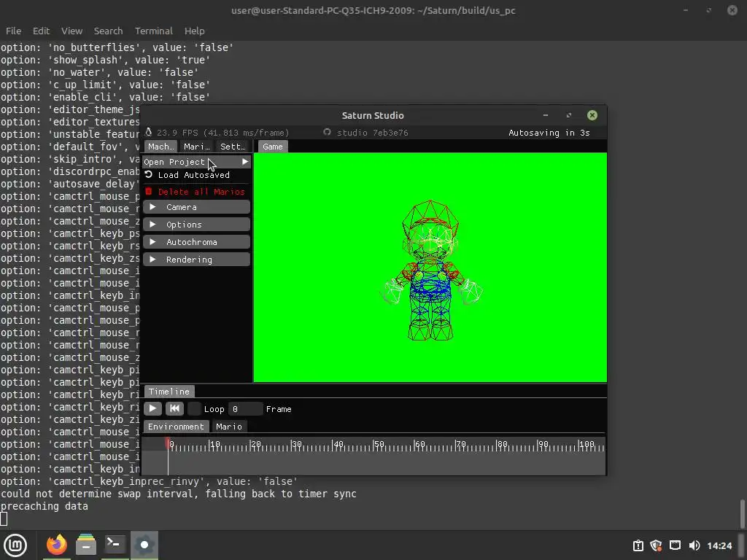Viewport: 747px width, 560px height.
Task: Click 'Autosaving in 3s' status text
Action: (549, 133)
